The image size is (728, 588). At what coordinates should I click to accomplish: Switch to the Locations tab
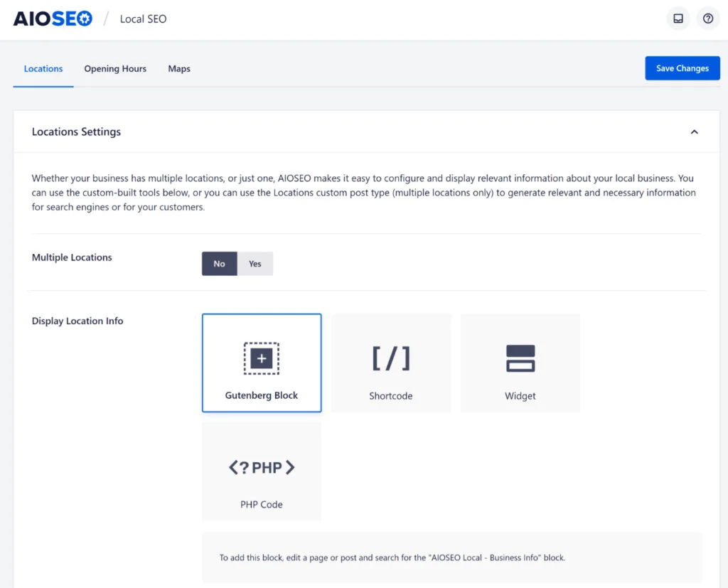pyautogui.click(x=43, y=69)
